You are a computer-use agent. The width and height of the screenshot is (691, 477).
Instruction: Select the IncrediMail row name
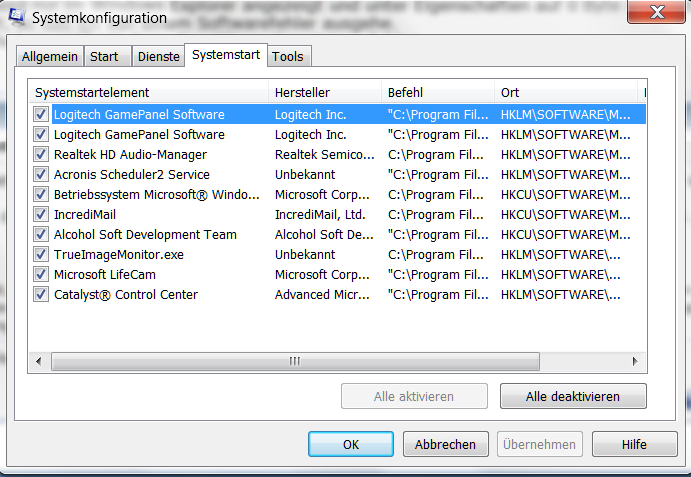pos(85,215)
